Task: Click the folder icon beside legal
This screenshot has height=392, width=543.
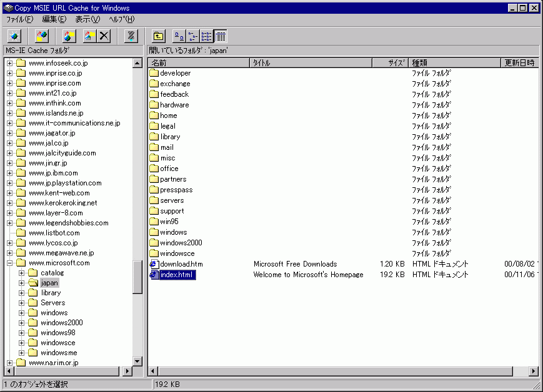Action: 154,126
